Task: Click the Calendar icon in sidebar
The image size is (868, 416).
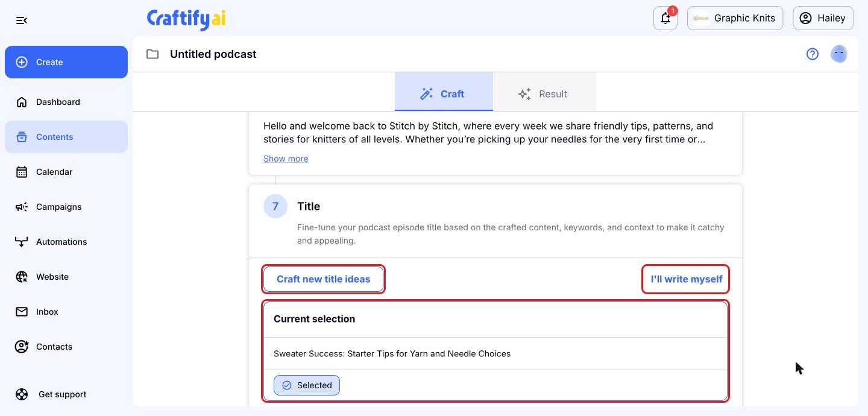Action: coord(22,172)
